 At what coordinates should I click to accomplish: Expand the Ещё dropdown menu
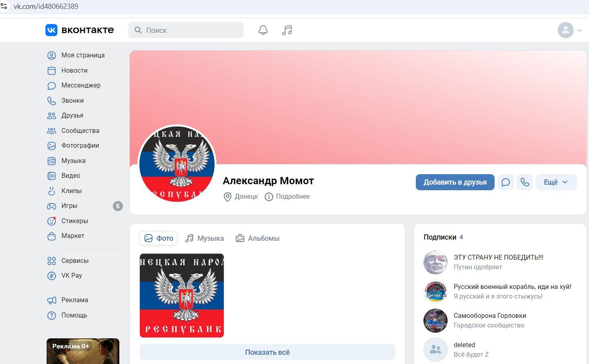click(x=556, y=182)
